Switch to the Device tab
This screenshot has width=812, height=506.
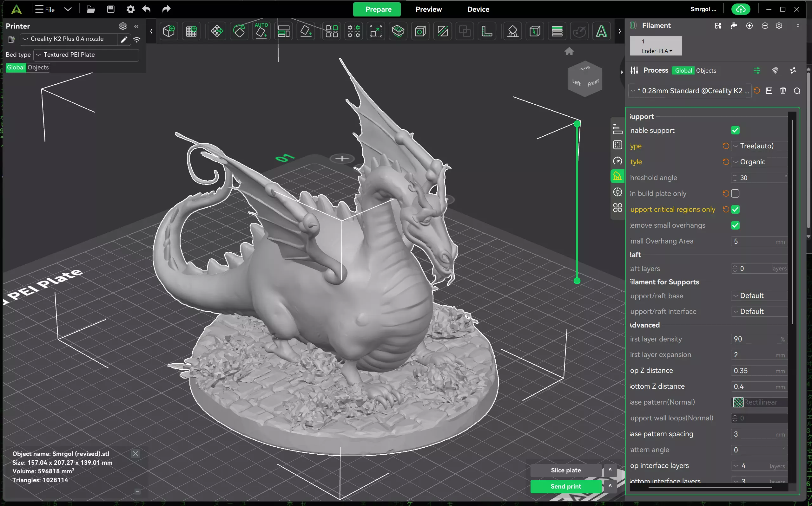[x=478, y=10]
